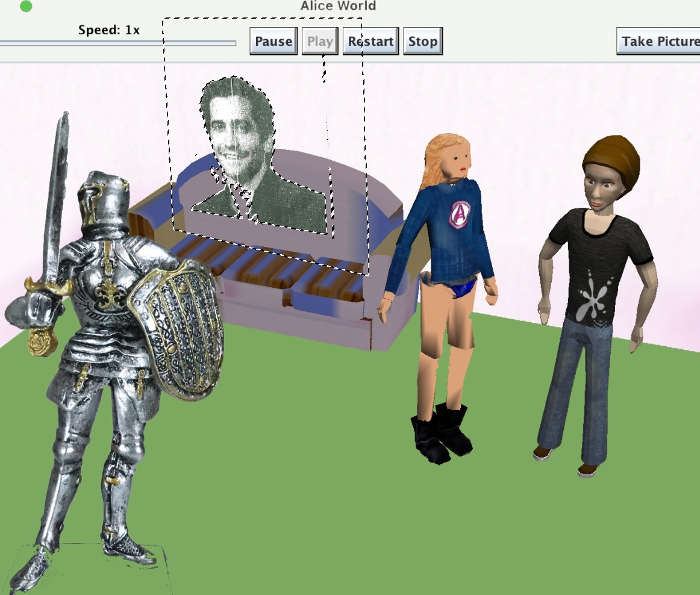700x595 pixels.
Task: Click the green window button
Action: click(x=26, y=7)
